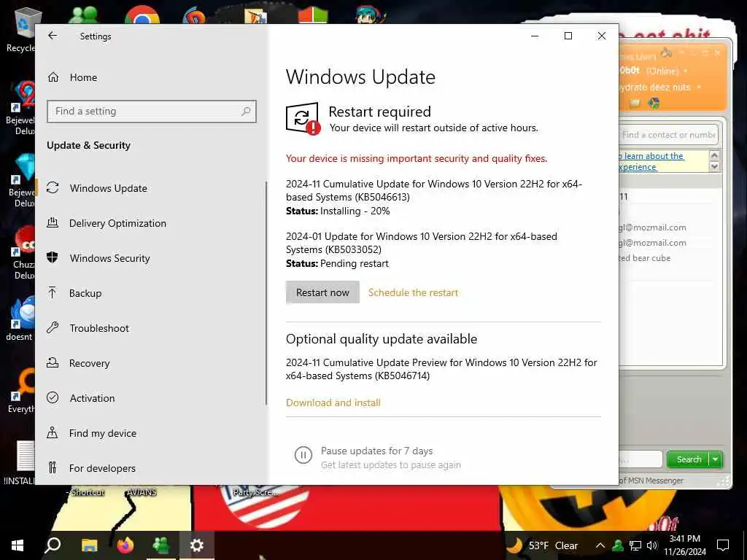Open the weather widget showing 53°F Clear
Viewport: 747px width, 560px height.
click(543, 545)
